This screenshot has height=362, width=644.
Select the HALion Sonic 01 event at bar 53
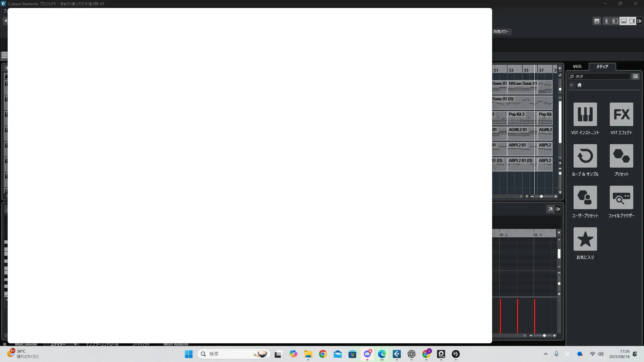[522, 87]
